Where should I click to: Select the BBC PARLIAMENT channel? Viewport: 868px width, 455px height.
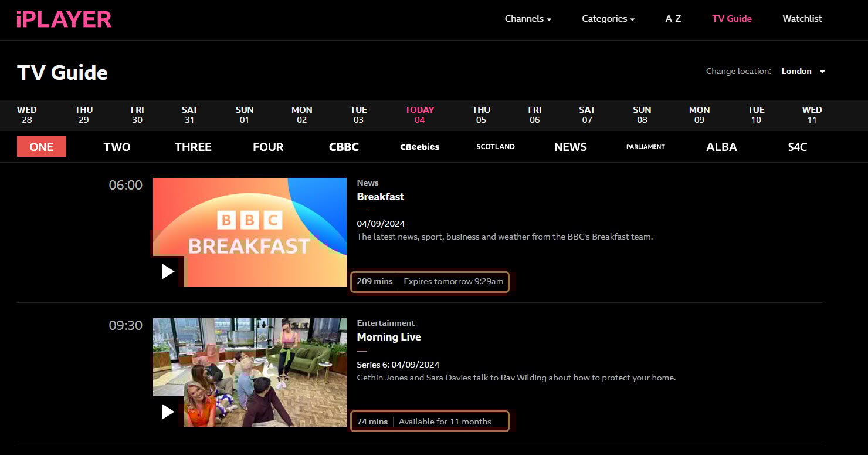tap(645, 147)
